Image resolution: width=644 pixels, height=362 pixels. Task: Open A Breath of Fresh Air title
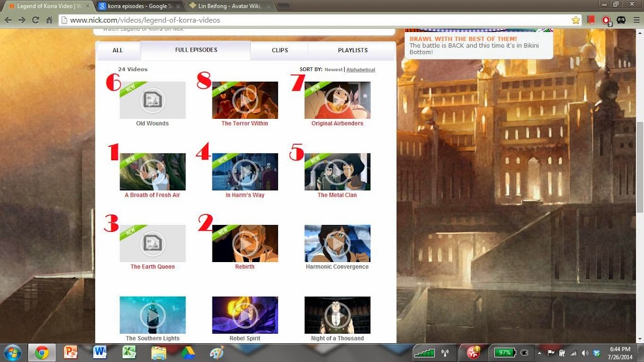click(152, 195)
